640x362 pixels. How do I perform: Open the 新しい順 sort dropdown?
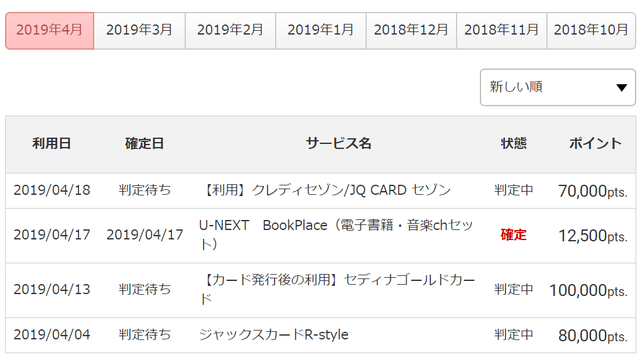click(558, 87)
